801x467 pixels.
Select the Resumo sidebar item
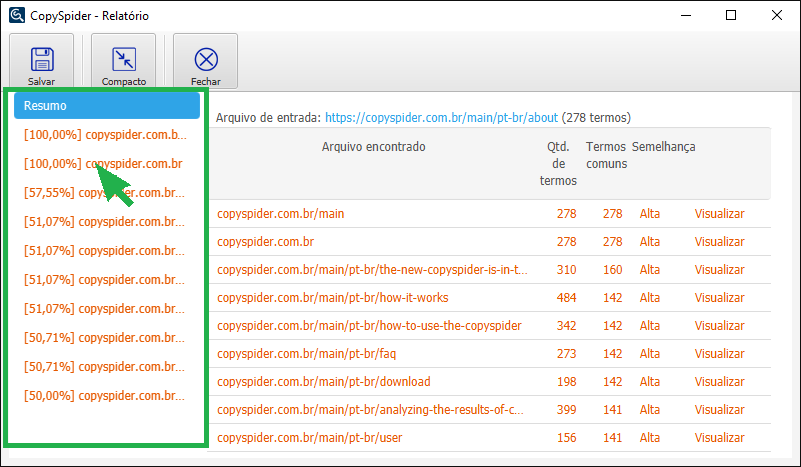coord(107,106)
